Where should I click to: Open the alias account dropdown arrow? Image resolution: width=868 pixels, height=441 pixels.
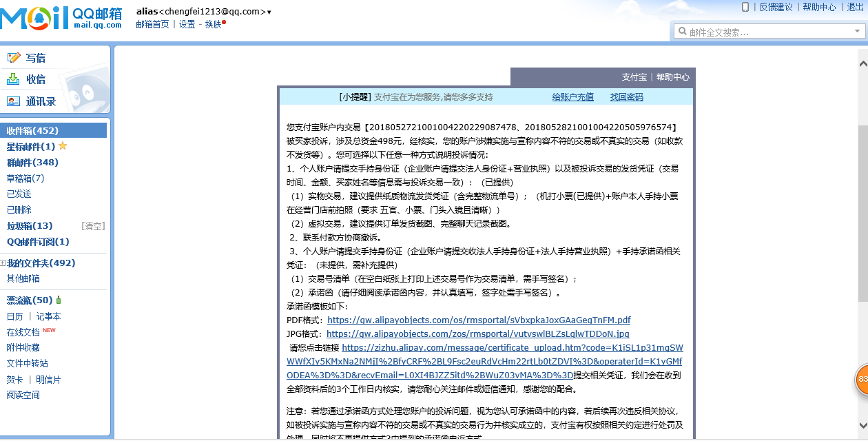[269, 12]
